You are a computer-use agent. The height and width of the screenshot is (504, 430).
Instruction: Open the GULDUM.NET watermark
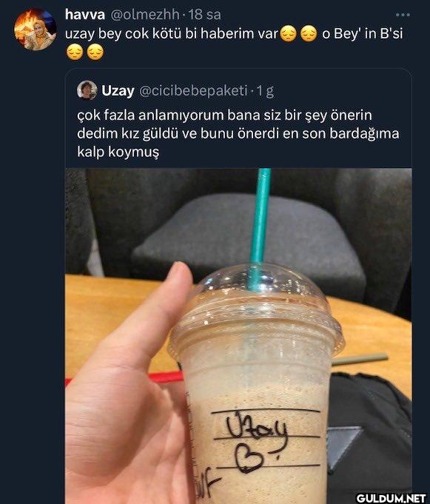pos(391,498)
